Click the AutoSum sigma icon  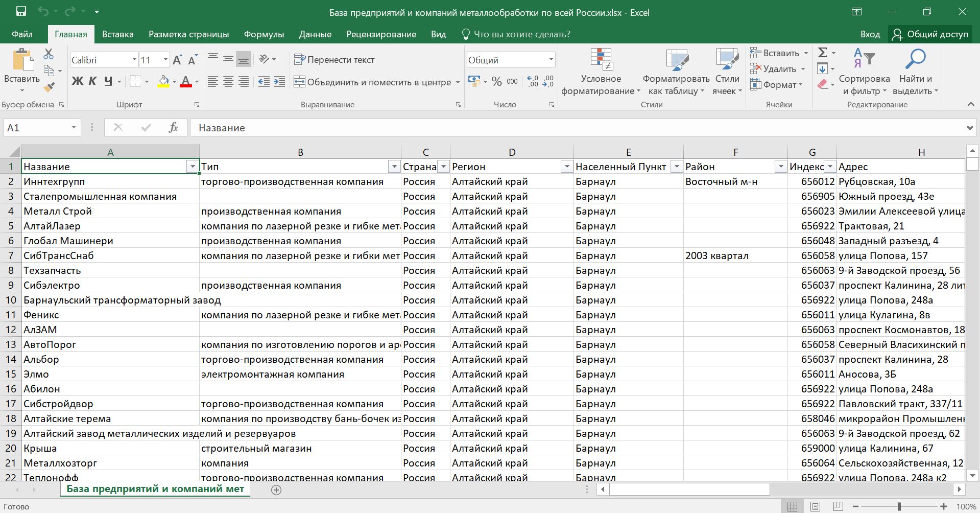point(822,53)
